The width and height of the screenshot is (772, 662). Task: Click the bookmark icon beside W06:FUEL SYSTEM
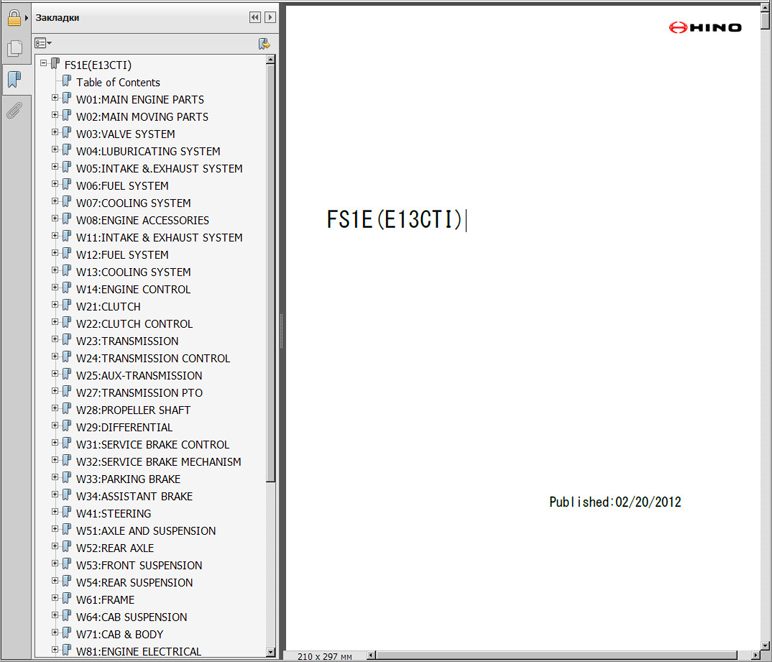pyautogui.click(x=67, y=185)
